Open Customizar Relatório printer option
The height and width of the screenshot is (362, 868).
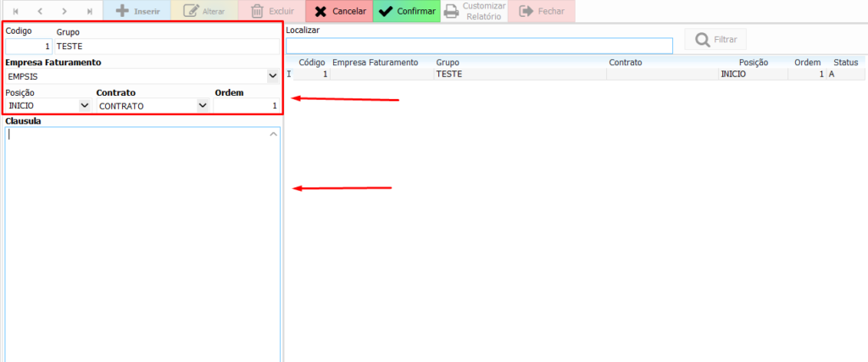coord(474,11)
